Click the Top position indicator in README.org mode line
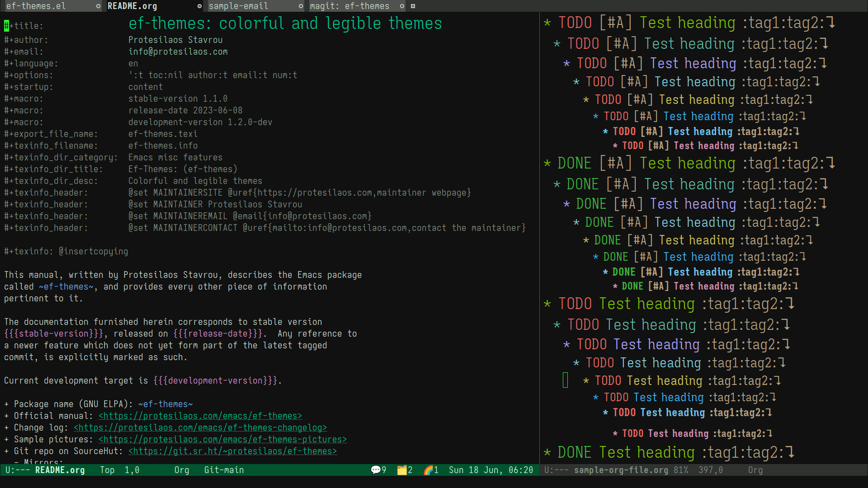The width and height of the screenshot is (868, 488). [107, 470]
